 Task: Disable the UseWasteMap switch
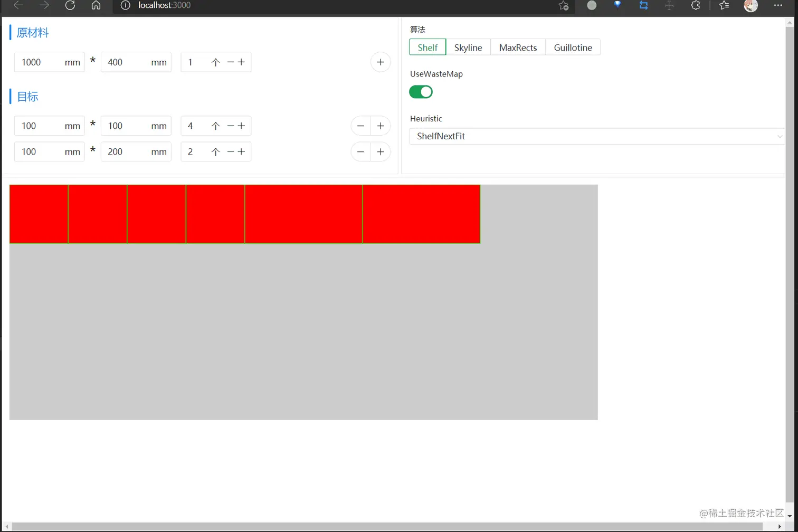pos(421,92)
